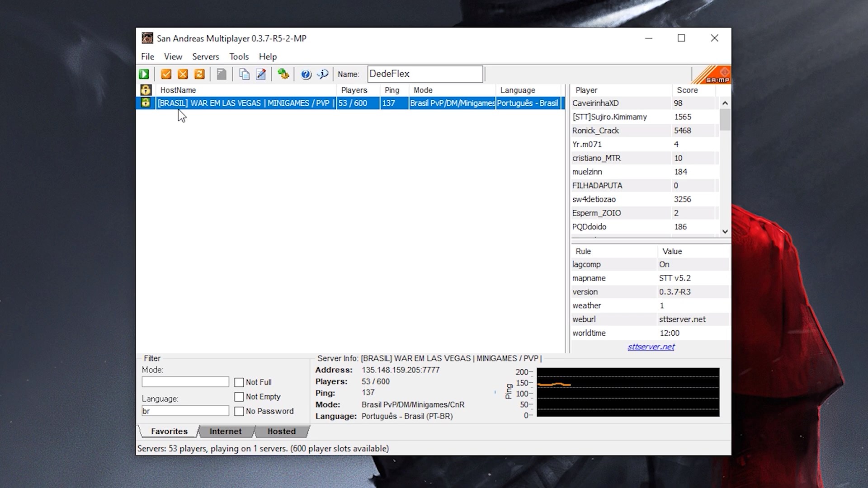Click the About info bubble icon
Image resolution: width=868 pixels, height=488 pixels.
click(x=323, y=74)
